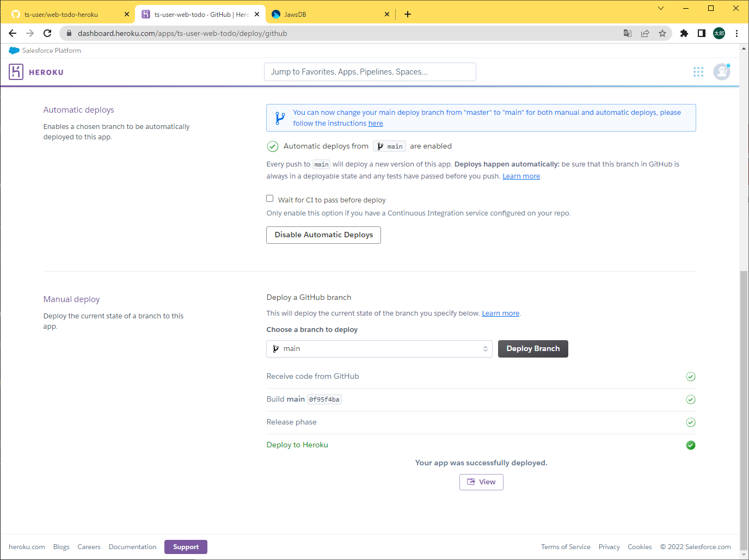Click the © 2022 Salesforce.com text
The width and height of the screenshot is (749, 560).
(695, 547)
